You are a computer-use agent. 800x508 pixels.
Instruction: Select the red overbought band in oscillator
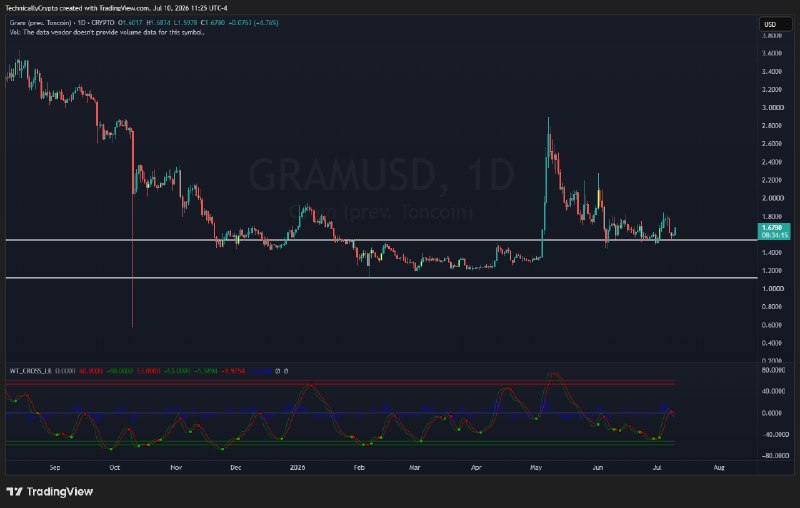click(340, 382)
